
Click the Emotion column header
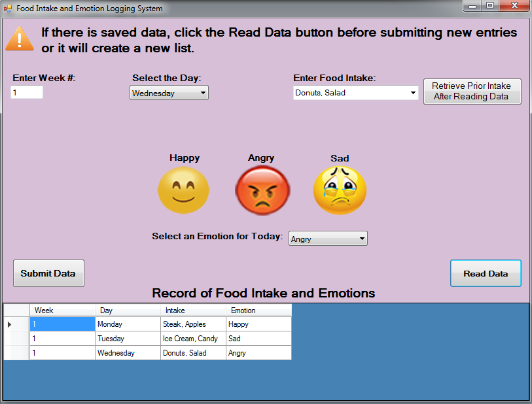click(x=258, y=310)
